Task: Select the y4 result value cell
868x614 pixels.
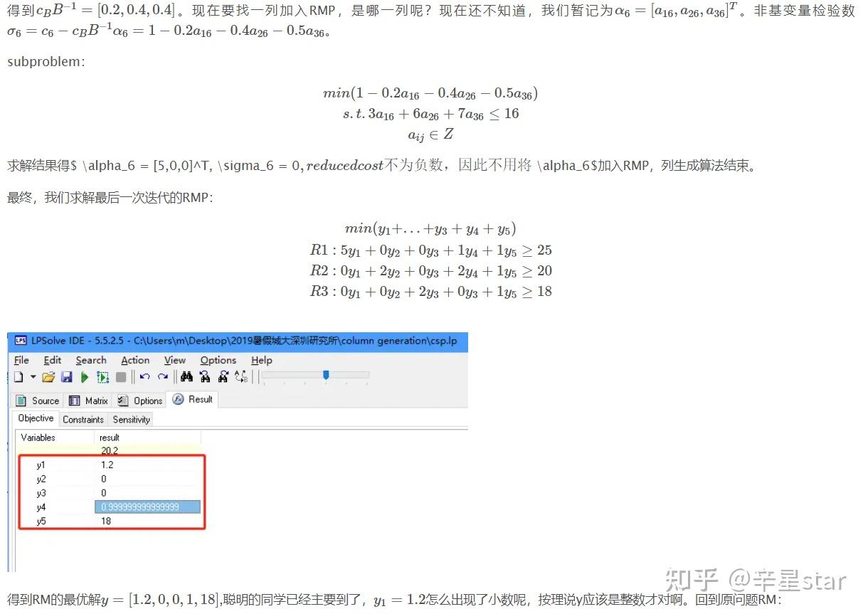Action: pos(147,506)
